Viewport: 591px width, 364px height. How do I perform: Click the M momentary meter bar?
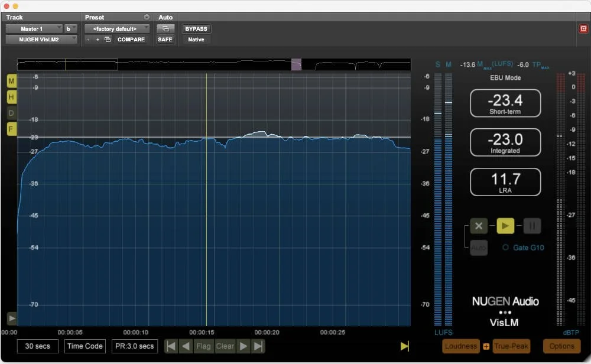tap(449, 199)
